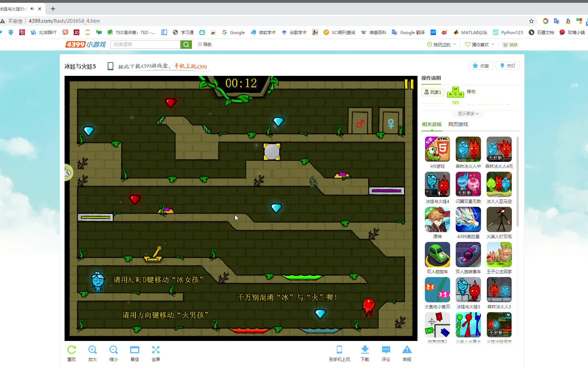This screenshot has height=368, width=588.
Task: Select the 玩家1 player tab
Action: (433, 92)
